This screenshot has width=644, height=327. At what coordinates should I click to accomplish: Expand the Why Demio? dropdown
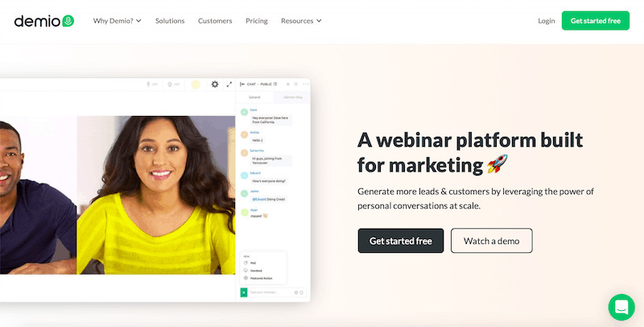(x=117, y=21)
